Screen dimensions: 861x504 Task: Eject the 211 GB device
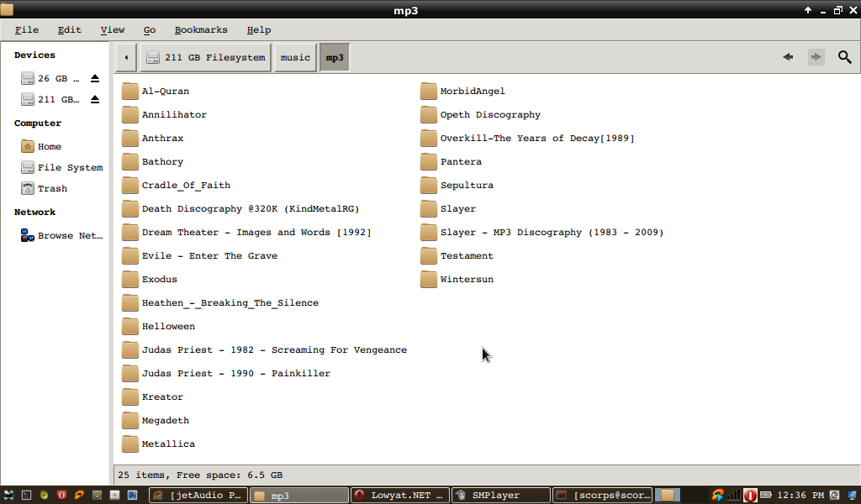[95, 99]
